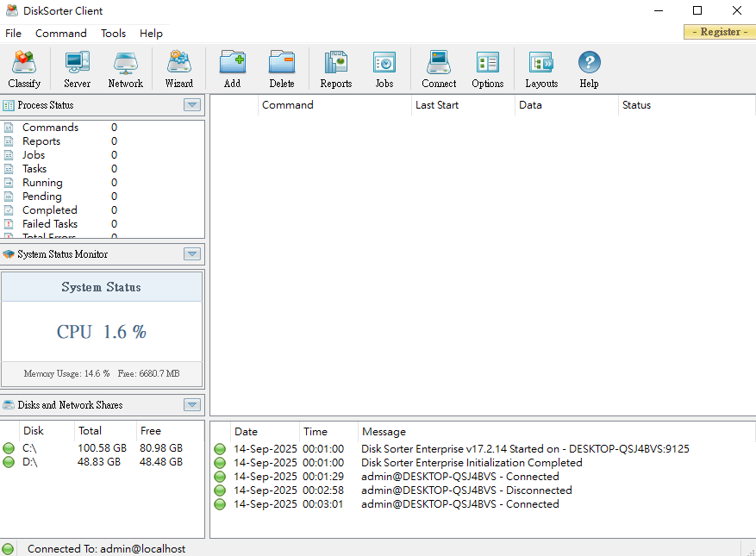Image resolution: width=756 pixels, height=556 pixels.
Task: Open the Tools menu
Action: 113,34
